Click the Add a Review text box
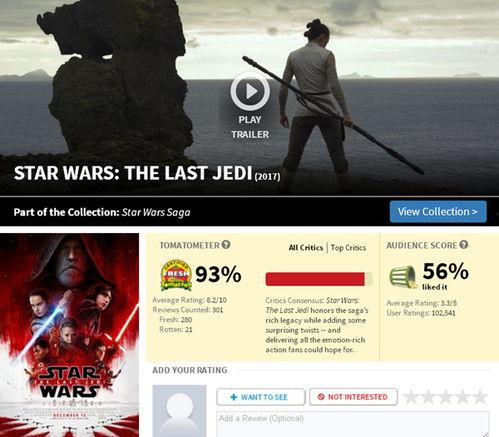The width and height of the screenshot is (499, 437). pyautogui.click(x=353, y=424)
